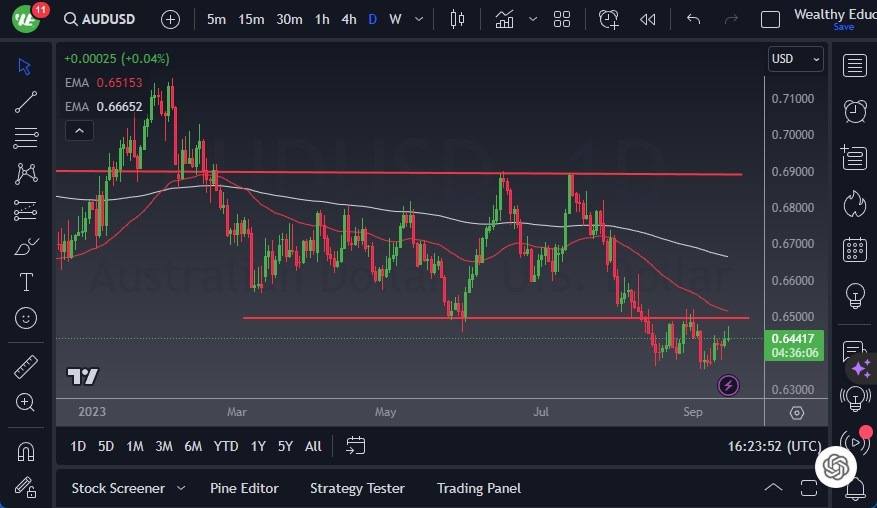Open the Indicators menu icon
The width and height of the screenshot is (877, 508).
click(504, 19)
